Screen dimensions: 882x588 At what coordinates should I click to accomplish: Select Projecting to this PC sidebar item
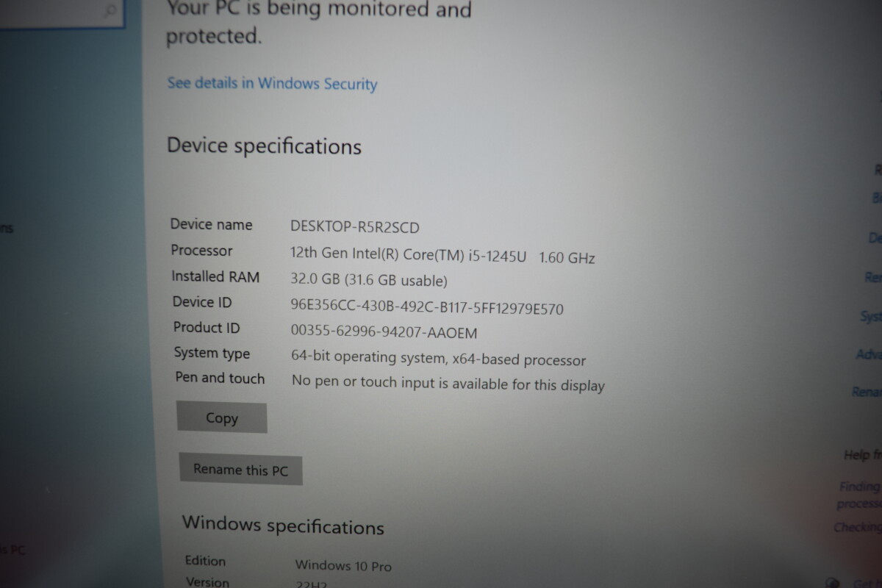pos(13,549)
